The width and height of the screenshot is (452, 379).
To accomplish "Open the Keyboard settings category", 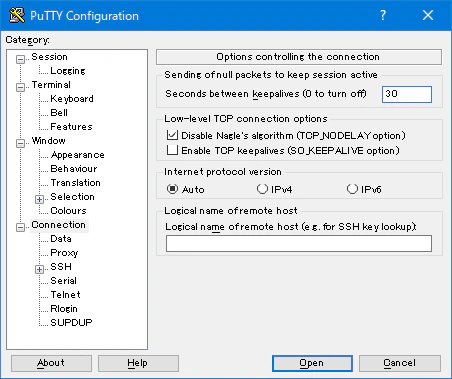I will point(72,99).
